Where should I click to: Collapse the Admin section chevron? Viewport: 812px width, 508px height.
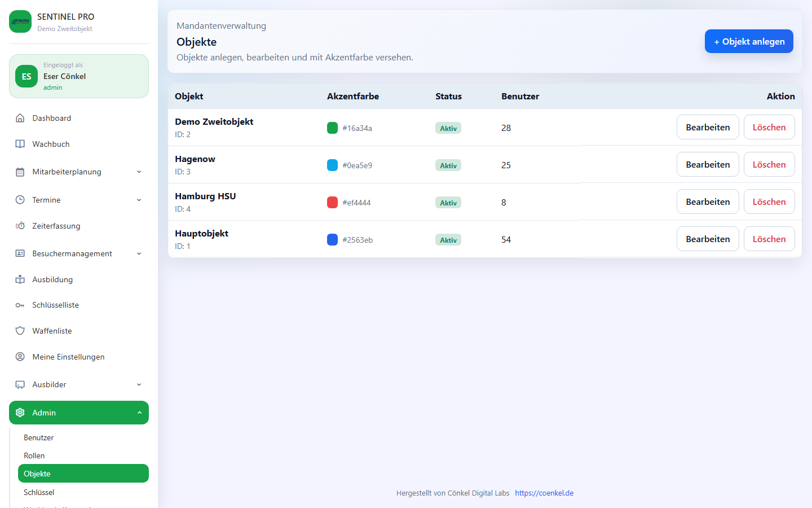(139, 413)
